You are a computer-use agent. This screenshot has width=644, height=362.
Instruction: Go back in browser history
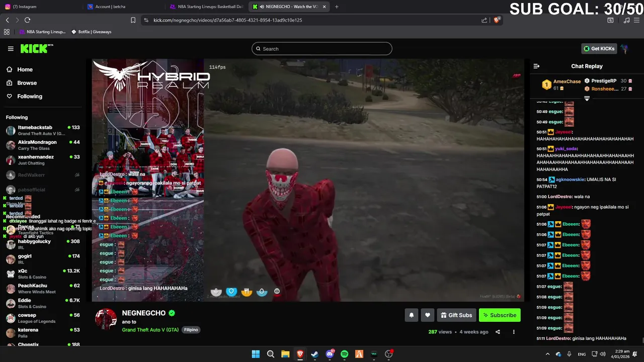tap(7, 20)
